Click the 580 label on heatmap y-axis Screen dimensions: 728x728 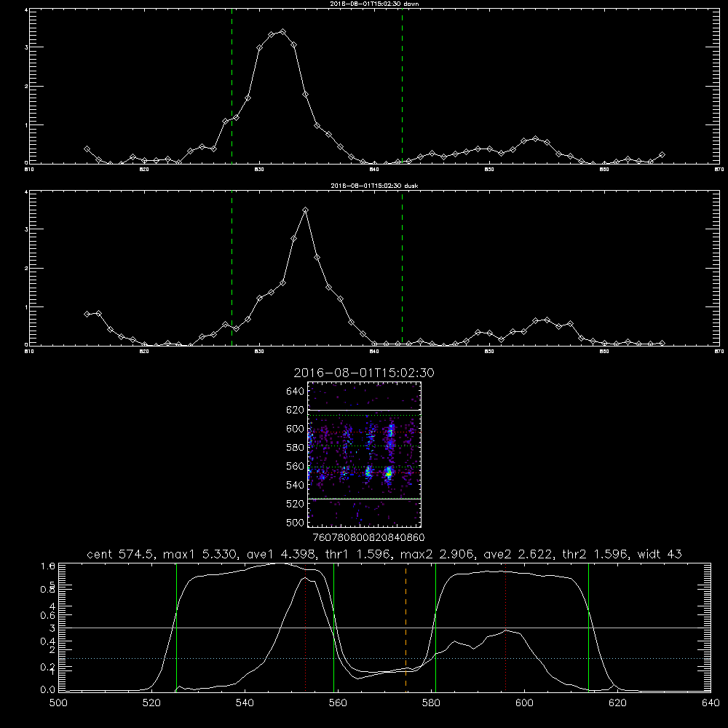pyautogui.click(x=296, y=448)
